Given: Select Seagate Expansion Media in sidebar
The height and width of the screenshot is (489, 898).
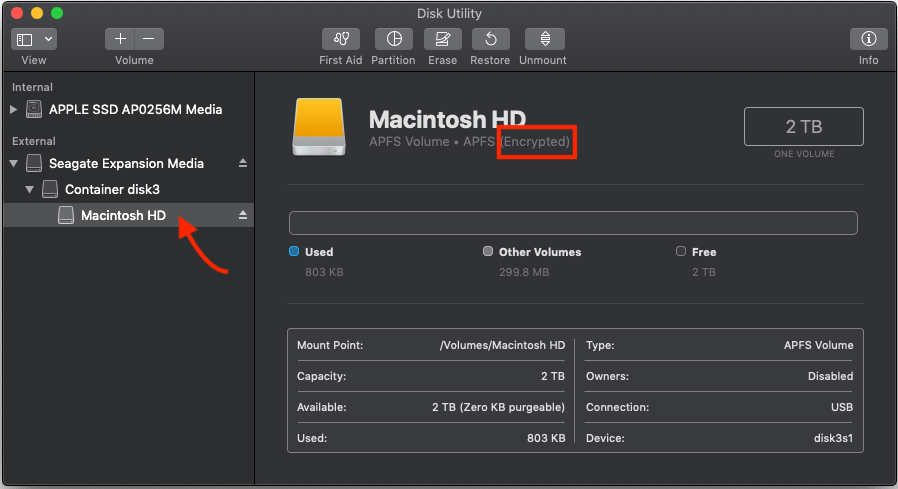Looking at the screenshot, I should coord(126,164).
